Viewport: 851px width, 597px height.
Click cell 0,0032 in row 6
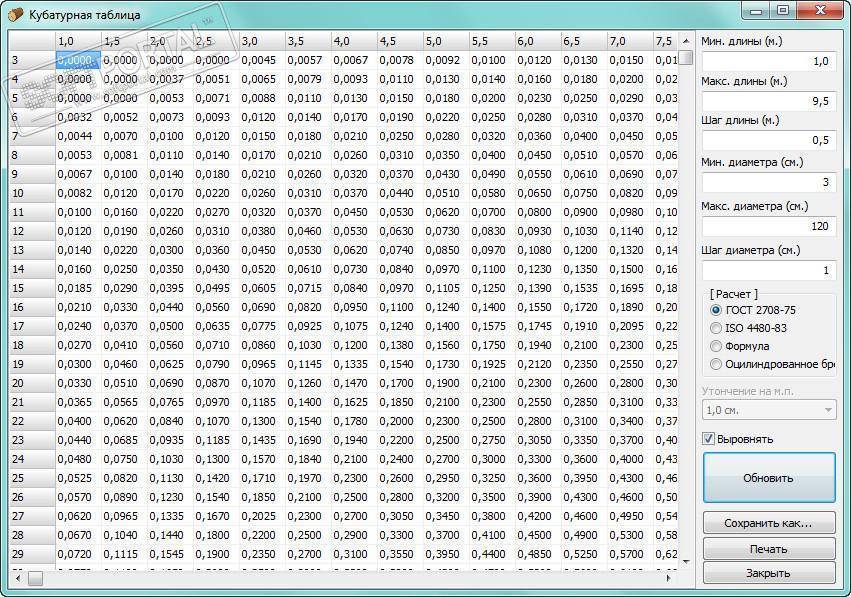pos(78,117)
